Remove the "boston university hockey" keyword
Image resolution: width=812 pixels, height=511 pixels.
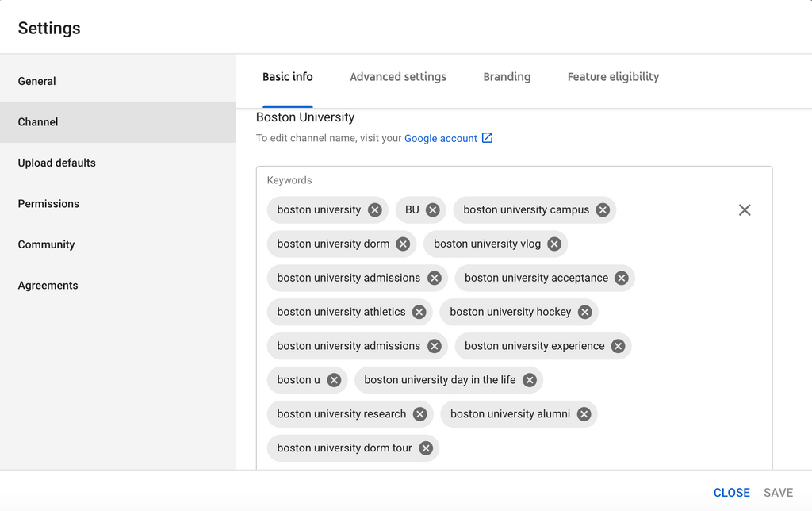[x=584, y=312]
